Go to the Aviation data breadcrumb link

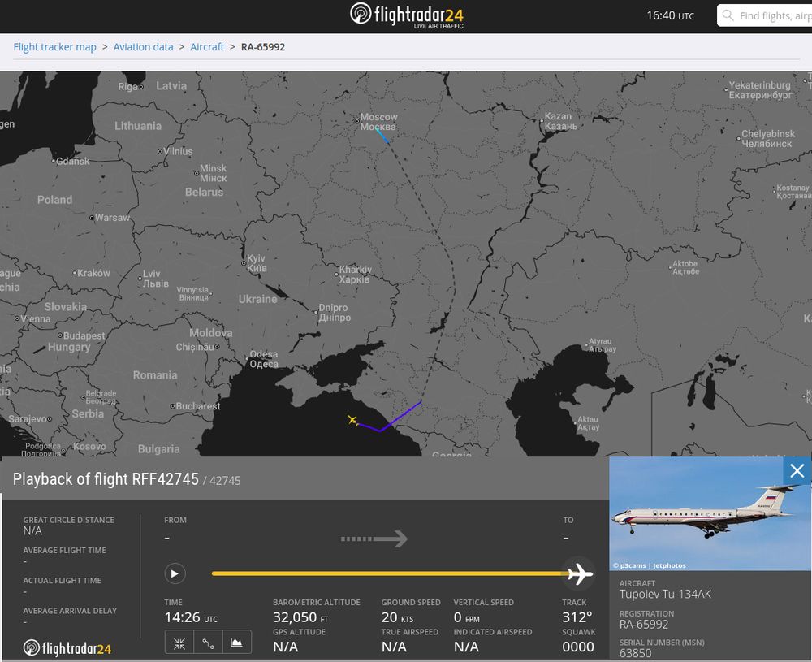[144, 47]
